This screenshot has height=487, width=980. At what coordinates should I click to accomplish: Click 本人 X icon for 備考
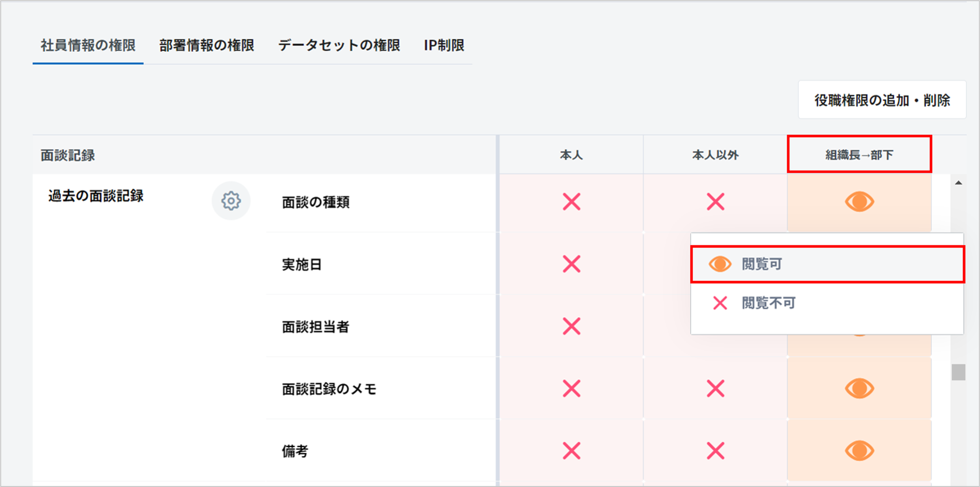click(571, 451)
